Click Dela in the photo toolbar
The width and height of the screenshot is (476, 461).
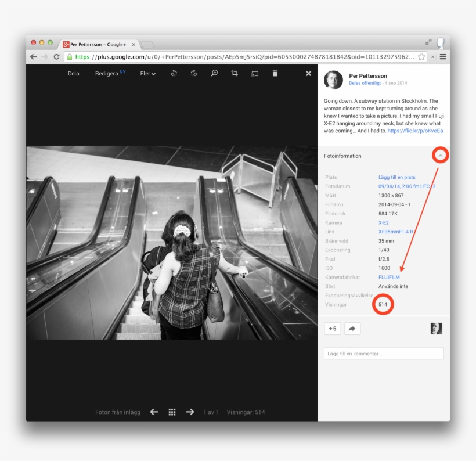pos(74,74)
